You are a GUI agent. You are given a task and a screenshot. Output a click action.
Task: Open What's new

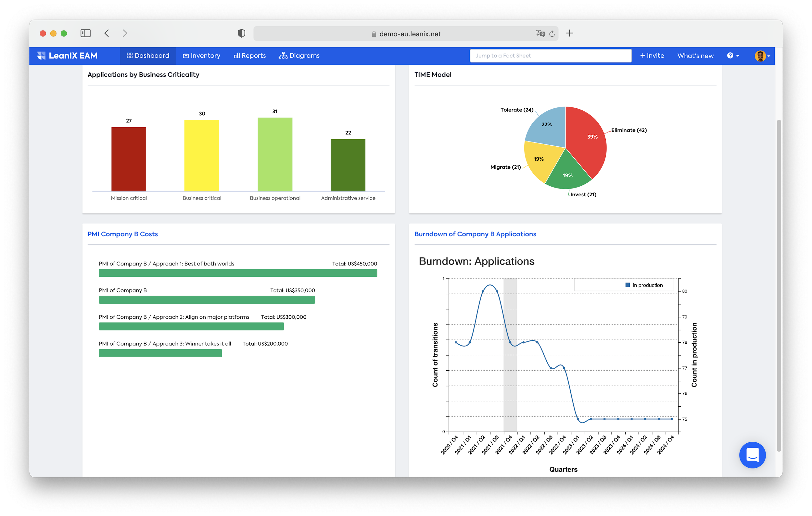[695, 55]
